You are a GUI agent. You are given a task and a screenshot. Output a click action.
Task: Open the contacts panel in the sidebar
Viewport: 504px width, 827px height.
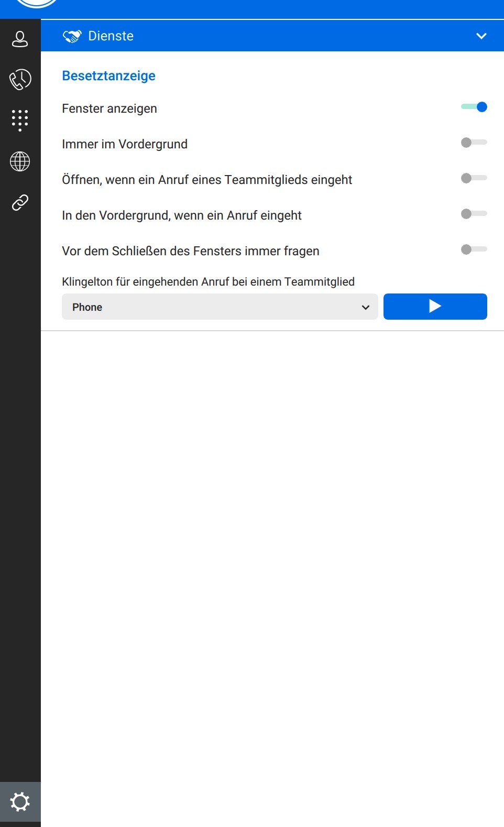(x=20, y=39)
